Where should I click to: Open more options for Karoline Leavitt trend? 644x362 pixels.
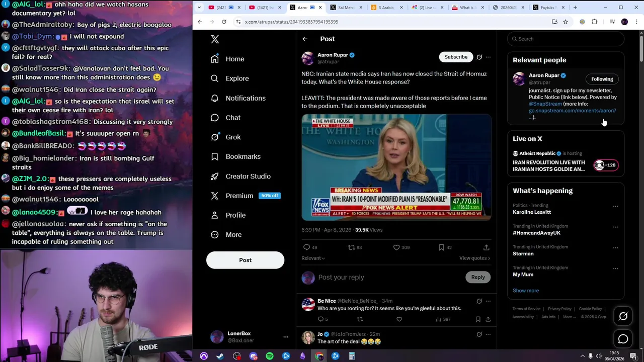pos(615,206)
